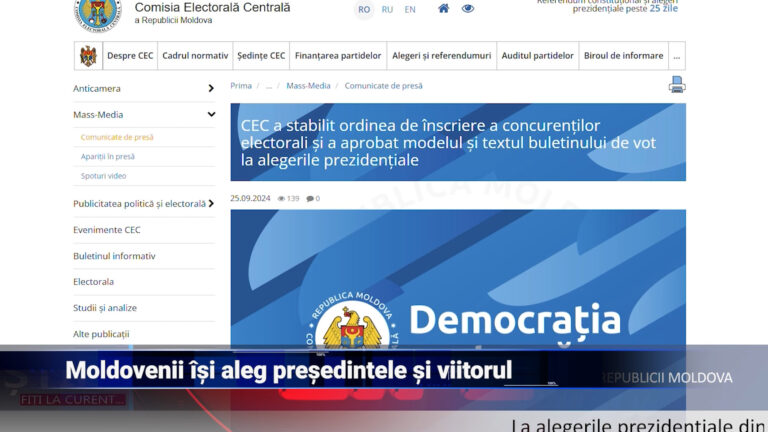The width and height of the screenshot is (768, 432).
Task: Go to the Apariții în presă link
Action: pyautogui.click(x=108, y=156)
